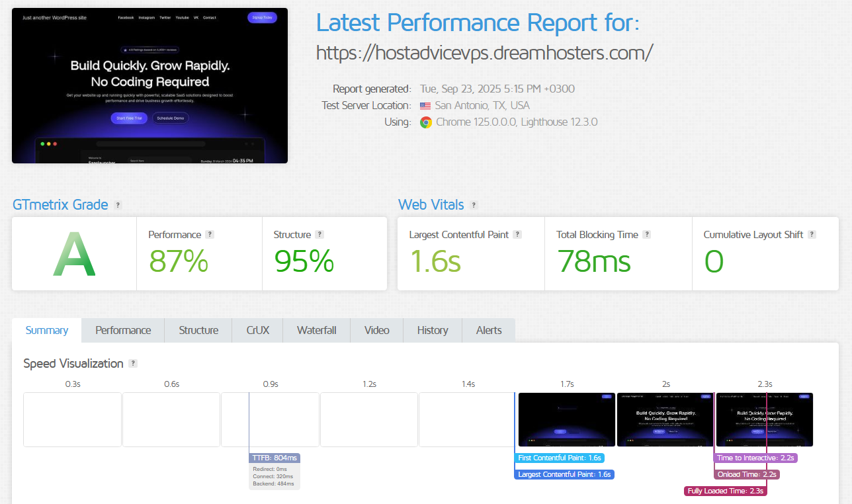The width and height of the screenshot is (852, 504).
Task: Open the Waterfall tab
Action: (x=317, y=330)
